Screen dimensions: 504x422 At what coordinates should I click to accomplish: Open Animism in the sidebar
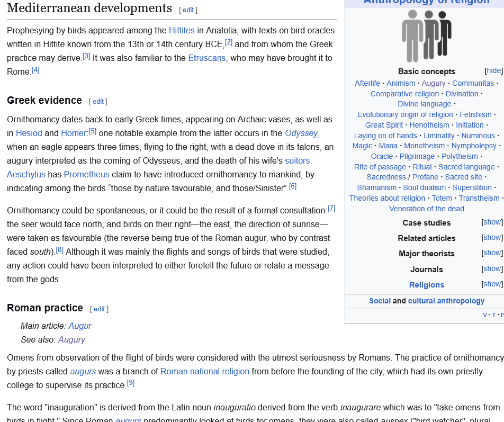tap(401, 83)
